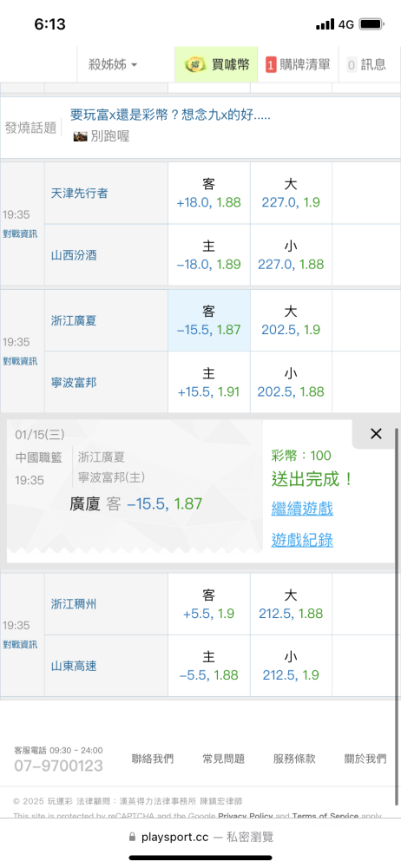Viewport: 401px width, 868px height.
Task: Pick 小 212.5 under option
Action: pos(291,666)
